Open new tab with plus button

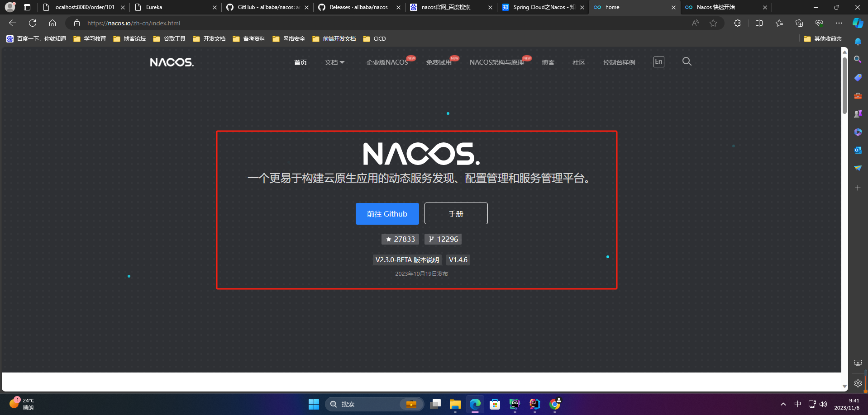click(780, 7)
